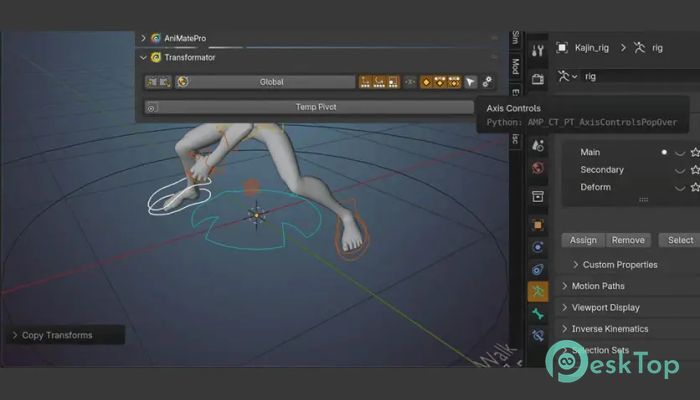The width and height of the screenshot is (700, 400).
Task: Expand the AniMatePro panel
Action: (x=143, y=38)
